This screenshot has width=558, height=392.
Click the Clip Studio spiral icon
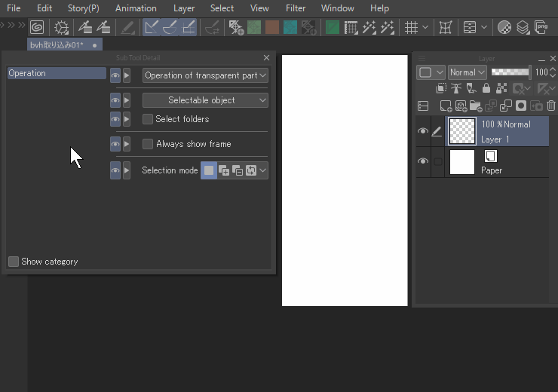tap(36, 28)
